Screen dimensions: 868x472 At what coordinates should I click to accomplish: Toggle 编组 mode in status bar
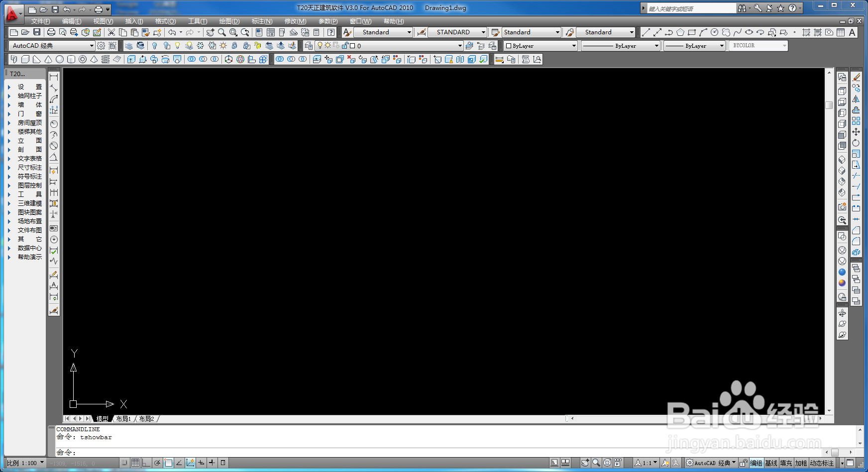[x=757, y=463]
